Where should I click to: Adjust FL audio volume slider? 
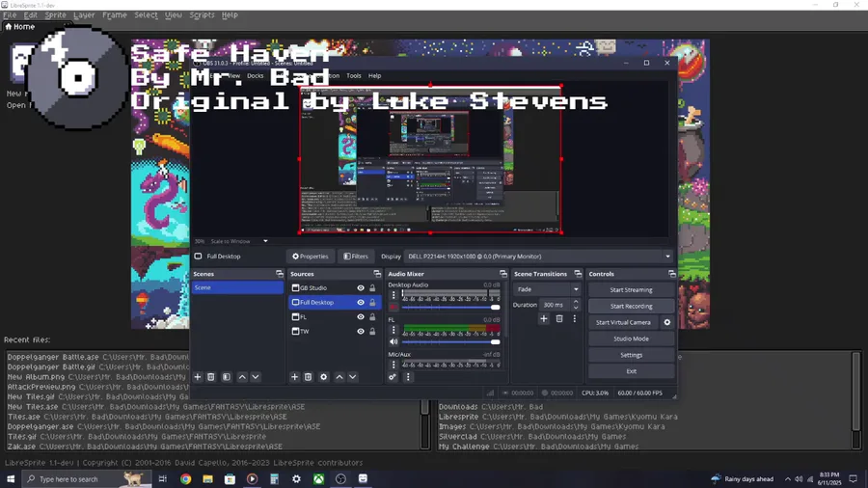point(450,342)
